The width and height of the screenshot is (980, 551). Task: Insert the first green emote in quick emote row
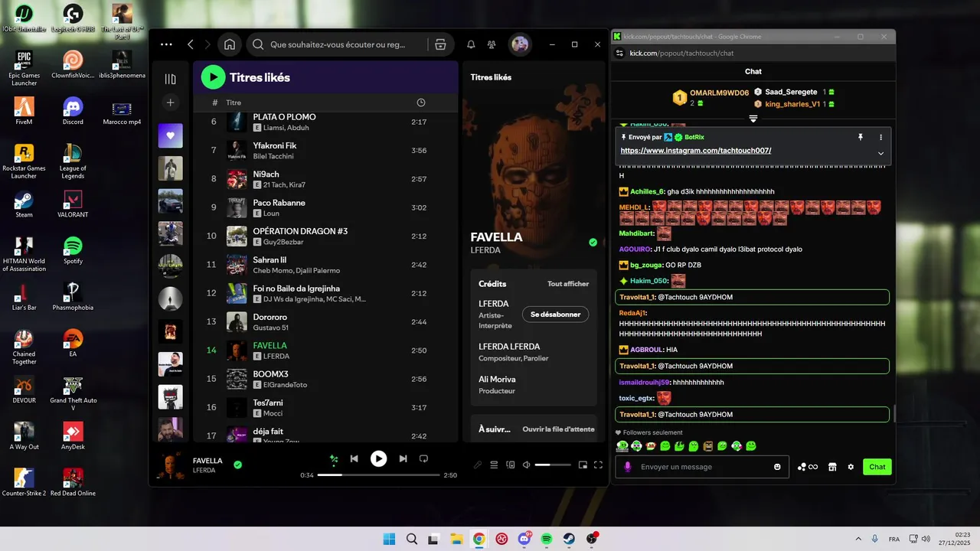pos(623,446)
